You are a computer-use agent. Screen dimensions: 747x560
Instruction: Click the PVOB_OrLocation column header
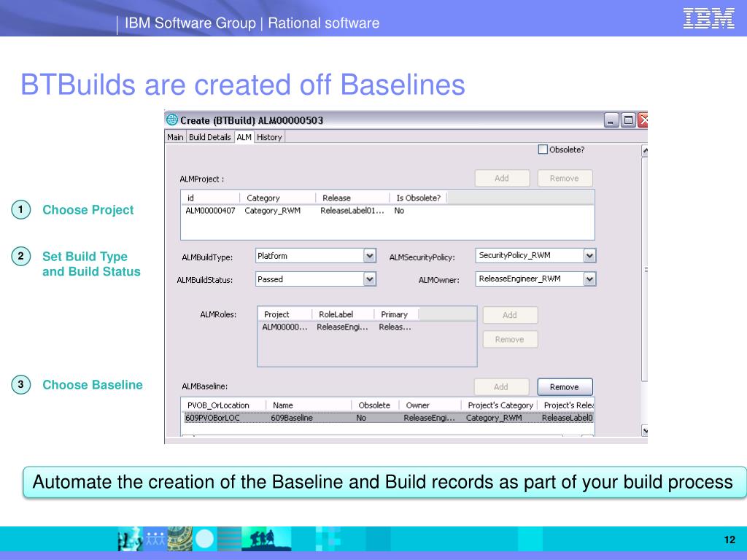(x=223, y=405)
